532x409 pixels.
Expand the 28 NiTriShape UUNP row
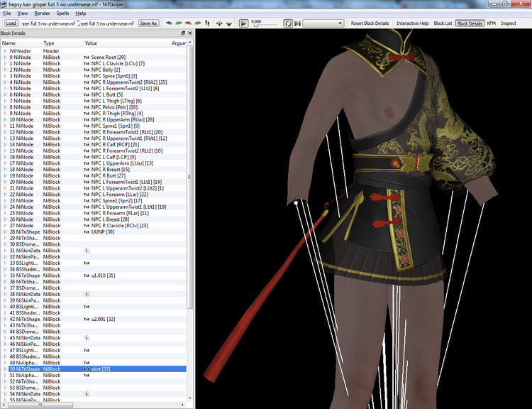pos(5,231)
